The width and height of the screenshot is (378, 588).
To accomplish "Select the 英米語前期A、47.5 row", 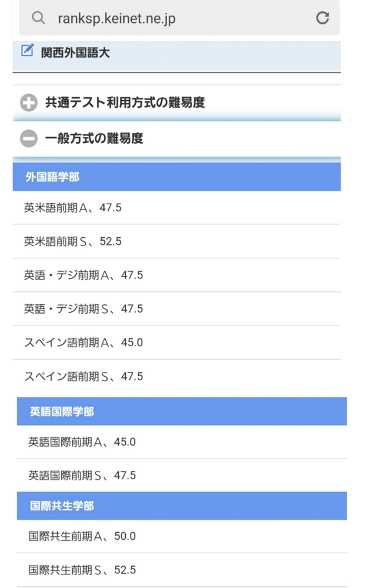I will (x=71, y=206).
